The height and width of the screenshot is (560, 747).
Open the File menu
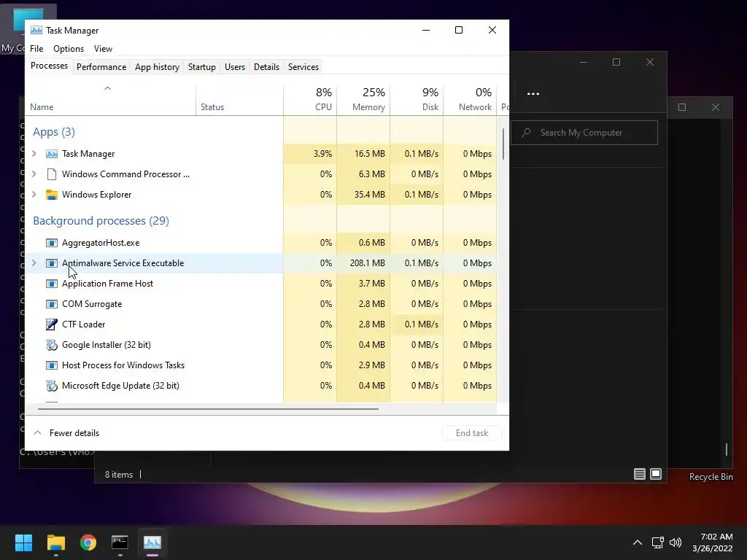pyautogui.click(x=36, y=49)
